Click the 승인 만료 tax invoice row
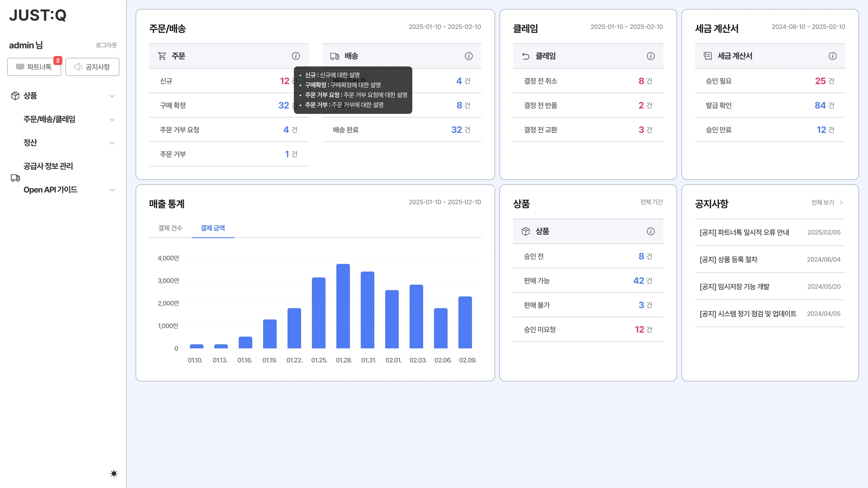Viewport: 868px width, 488px height. 770,130
